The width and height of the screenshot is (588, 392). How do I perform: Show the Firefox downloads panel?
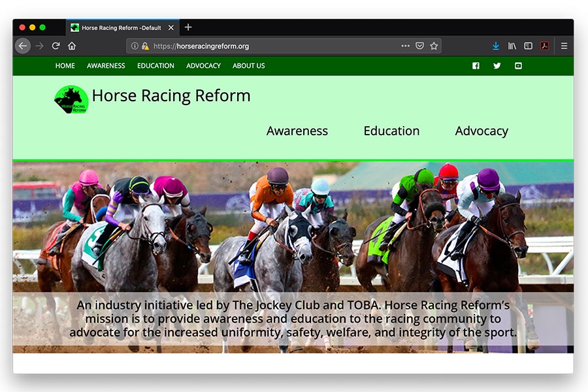coord(496,46)
